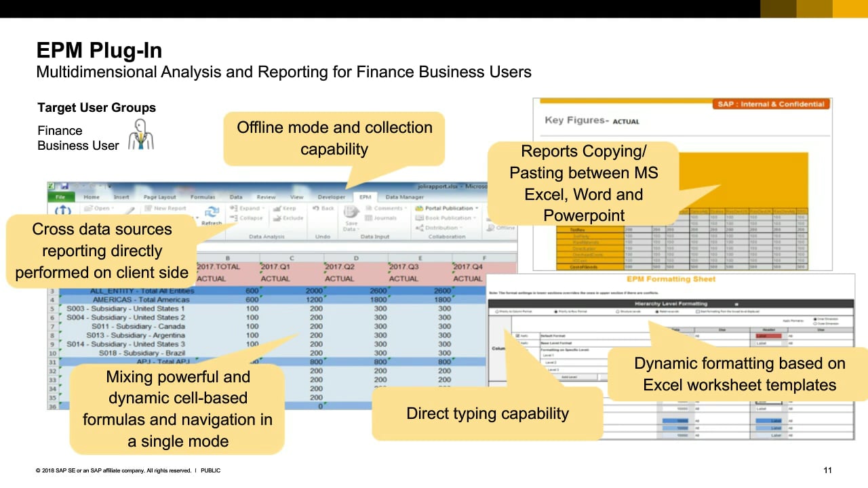Select column header C in the spreadsheet

pos(291,258)
